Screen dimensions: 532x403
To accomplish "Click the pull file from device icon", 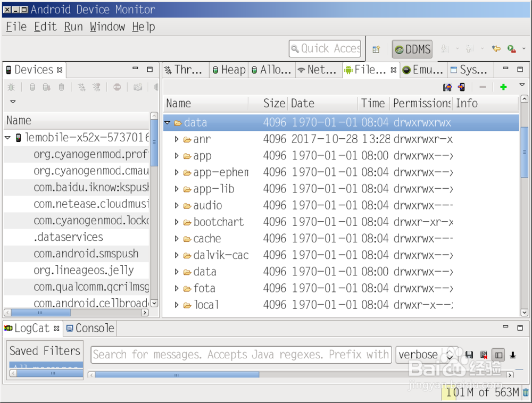I will click(447, 87).
